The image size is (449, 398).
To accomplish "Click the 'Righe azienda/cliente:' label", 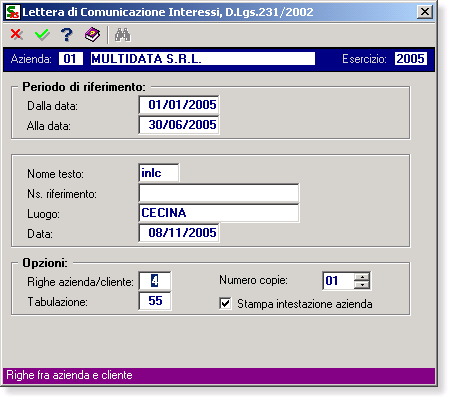I will click(x=80, y=282).
